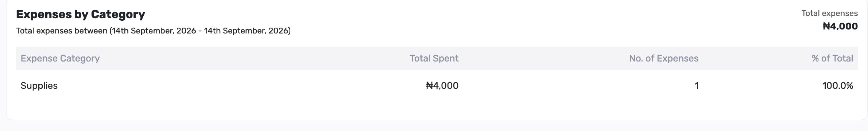The image size is (868, 131).
Task: Select the 100.0% value cell
Action: tap(837, 86)
